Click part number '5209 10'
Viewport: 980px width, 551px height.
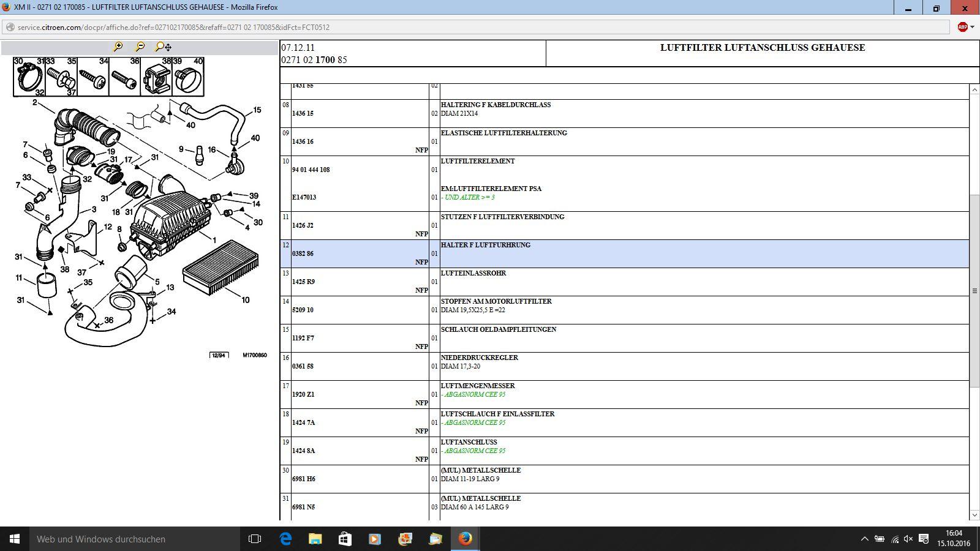click(x=303, y=310)
